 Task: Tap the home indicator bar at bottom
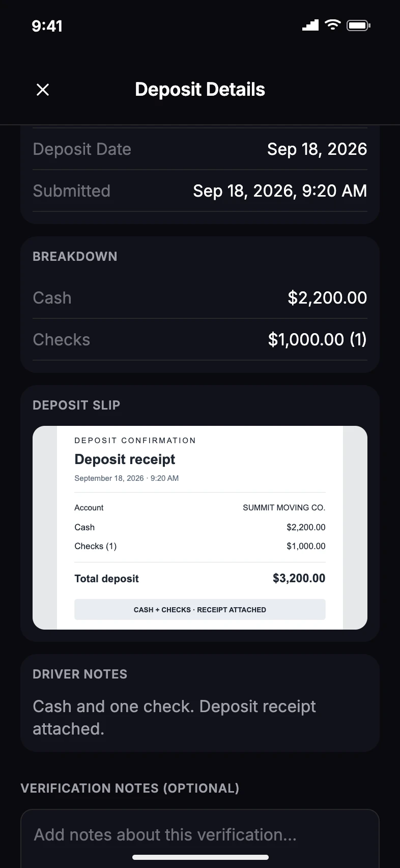[x=200, y=857]
